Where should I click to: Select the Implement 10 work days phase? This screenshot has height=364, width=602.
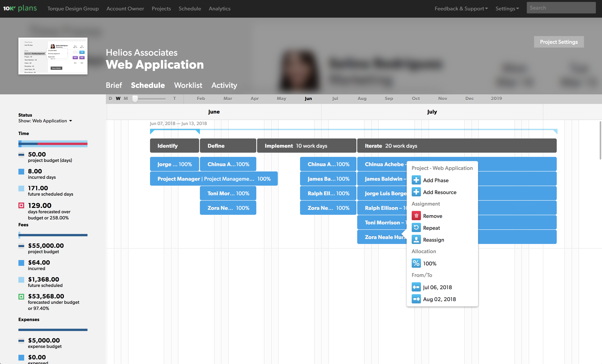307,146
